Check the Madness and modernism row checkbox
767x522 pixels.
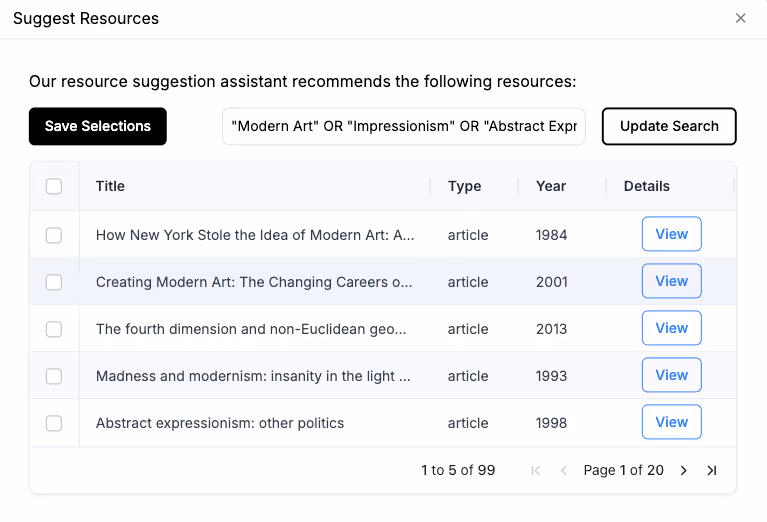54,376
